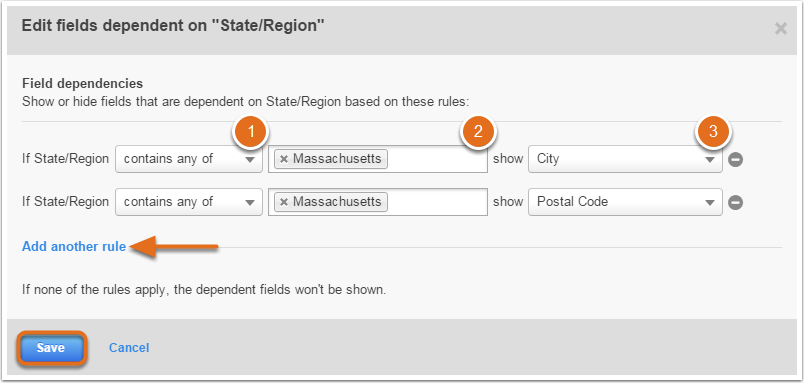Select the Massachusetts tag in second rule
The height and width of the screenshot is (383, 804).
point(337,202)
